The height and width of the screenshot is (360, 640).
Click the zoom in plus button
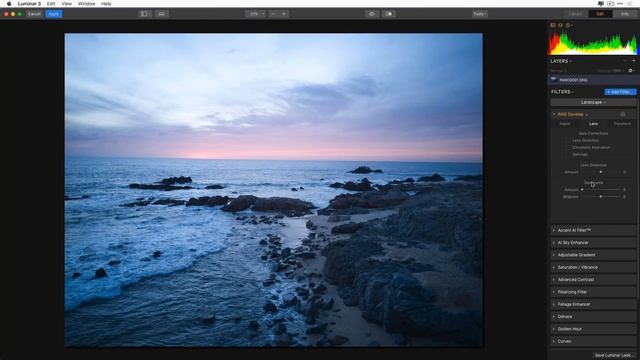click(284, 14)
